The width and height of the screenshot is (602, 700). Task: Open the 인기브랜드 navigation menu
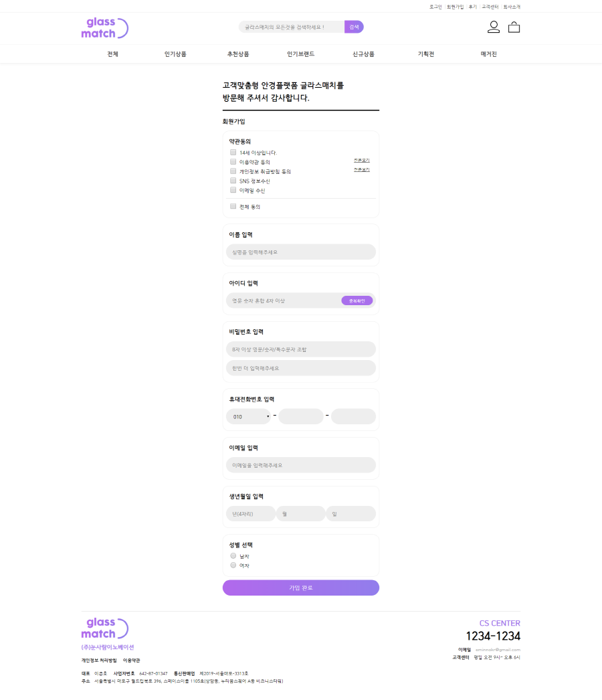click(x=300, y=54)
